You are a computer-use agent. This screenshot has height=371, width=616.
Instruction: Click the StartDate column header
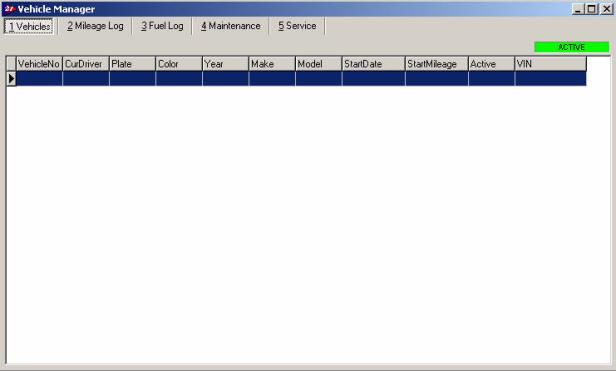pyautogui.click(x=373, y=64)
